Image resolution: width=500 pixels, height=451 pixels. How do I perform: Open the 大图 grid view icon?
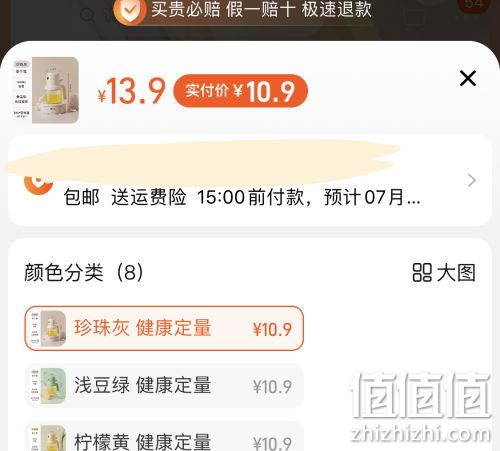coord(422,273)
